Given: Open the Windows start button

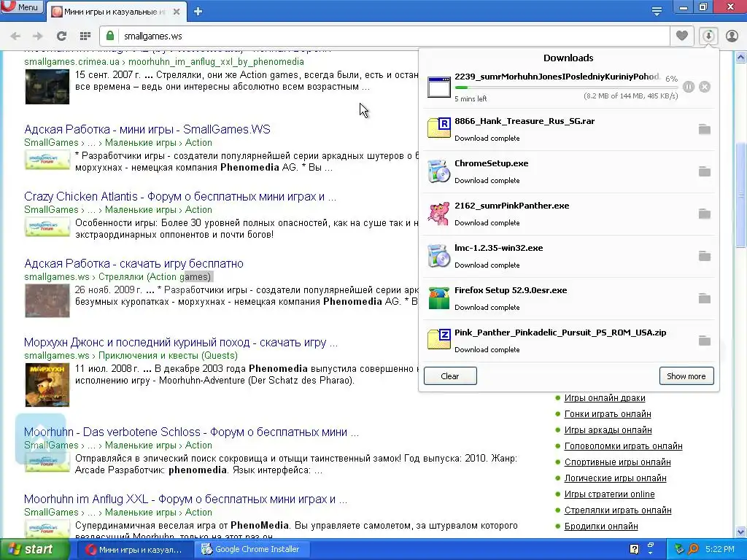Looking at the screenshot, I should (34, 549).
